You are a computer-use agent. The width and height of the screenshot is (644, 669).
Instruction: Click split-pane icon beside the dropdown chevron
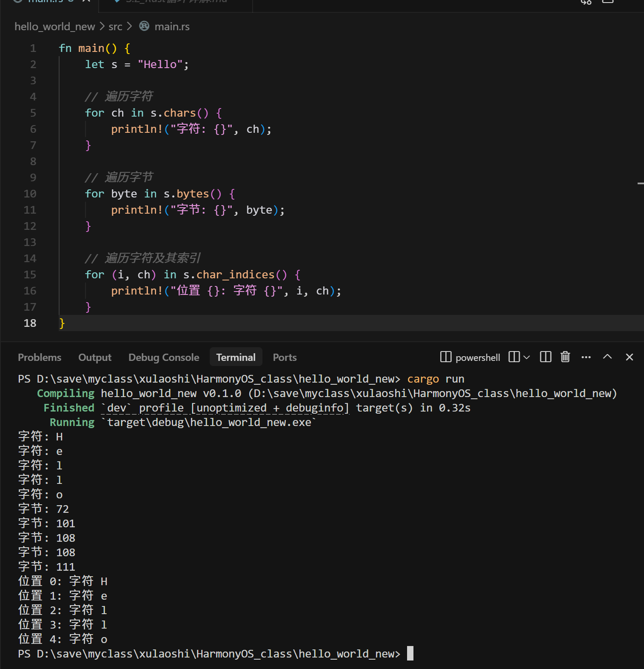click(x=514, y=357)
